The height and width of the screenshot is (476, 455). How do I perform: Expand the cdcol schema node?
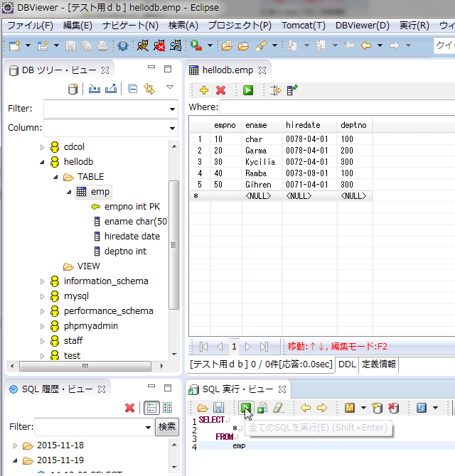pos(42,147)
